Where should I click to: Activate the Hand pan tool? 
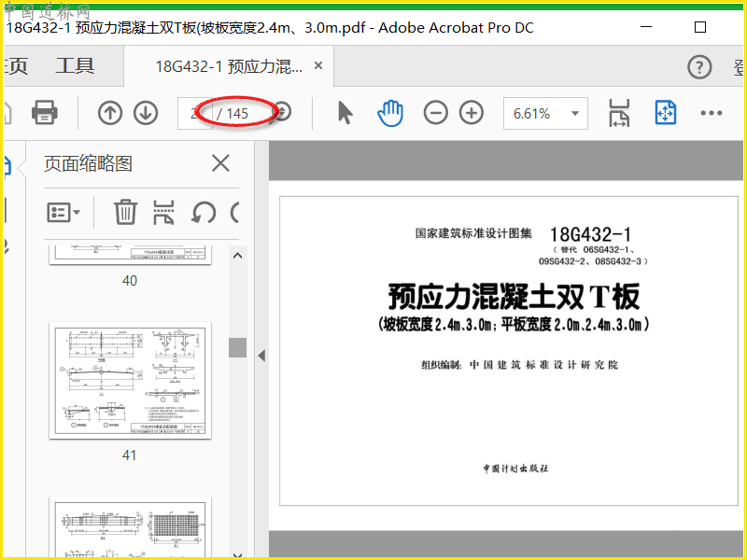(390, 113)
